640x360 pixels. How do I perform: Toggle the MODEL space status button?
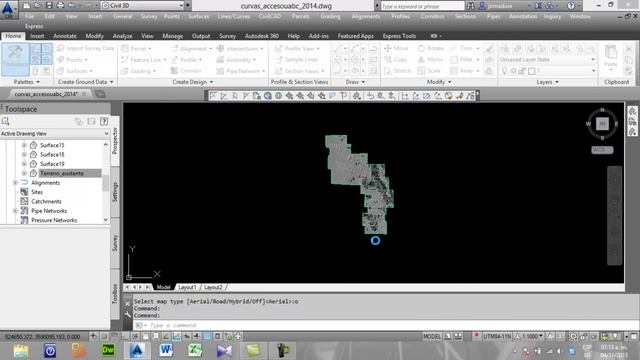click(432, 336)
